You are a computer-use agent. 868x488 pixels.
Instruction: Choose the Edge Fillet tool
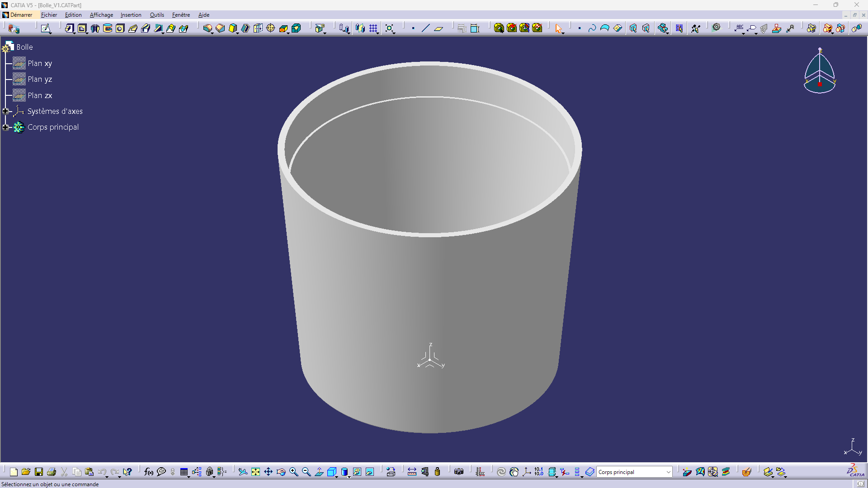click(208, 28)
